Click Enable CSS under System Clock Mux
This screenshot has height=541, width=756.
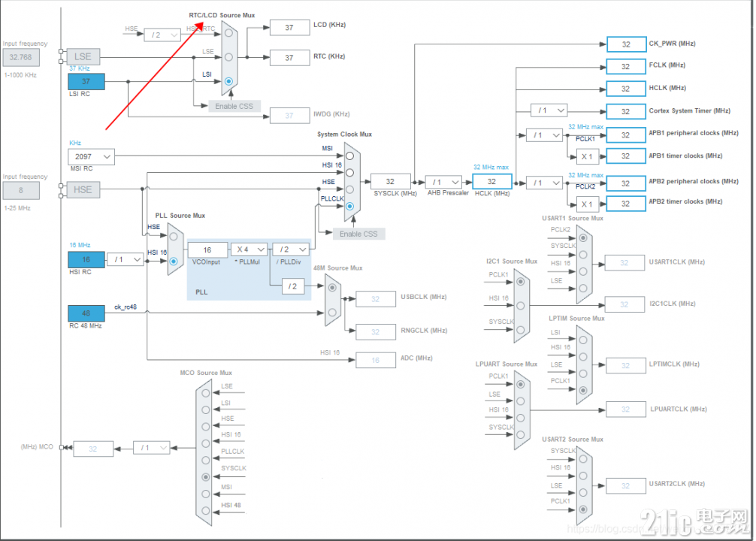pos(358,234)
